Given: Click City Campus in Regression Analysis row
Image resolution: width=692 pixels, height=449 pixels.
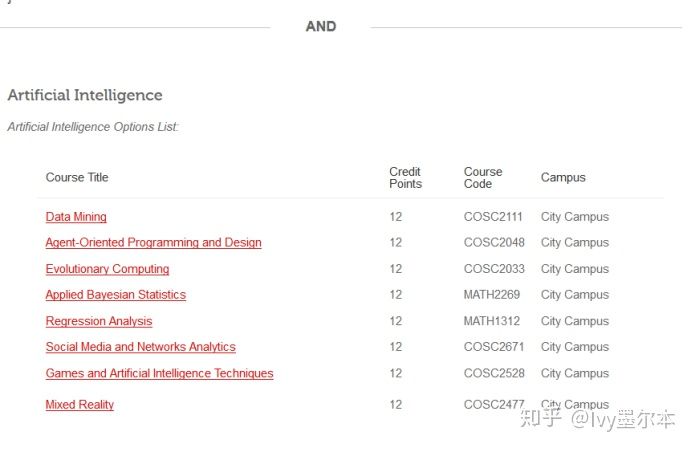Looking at the screenshot, I should point(575,321).
